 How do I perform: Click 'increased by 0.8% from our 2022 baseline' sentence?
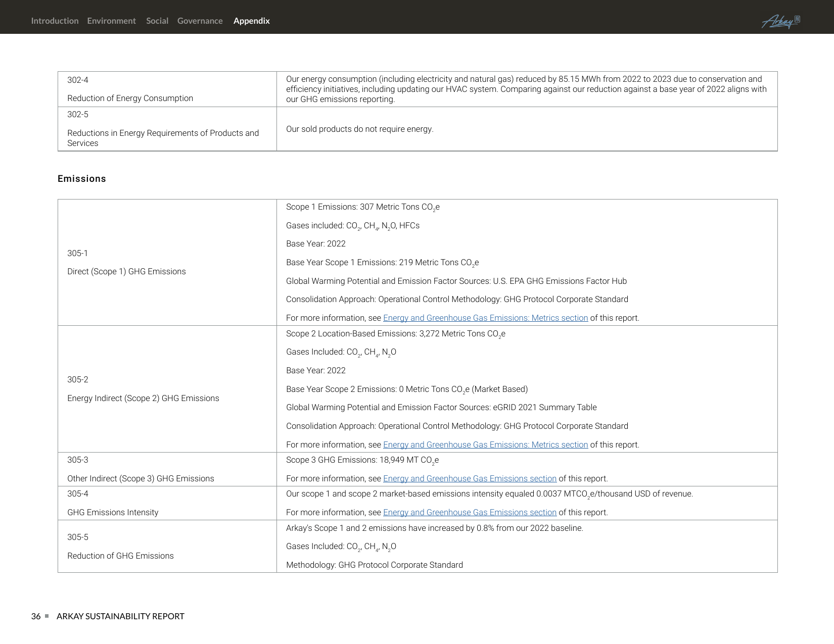click(x=435, y=528)
